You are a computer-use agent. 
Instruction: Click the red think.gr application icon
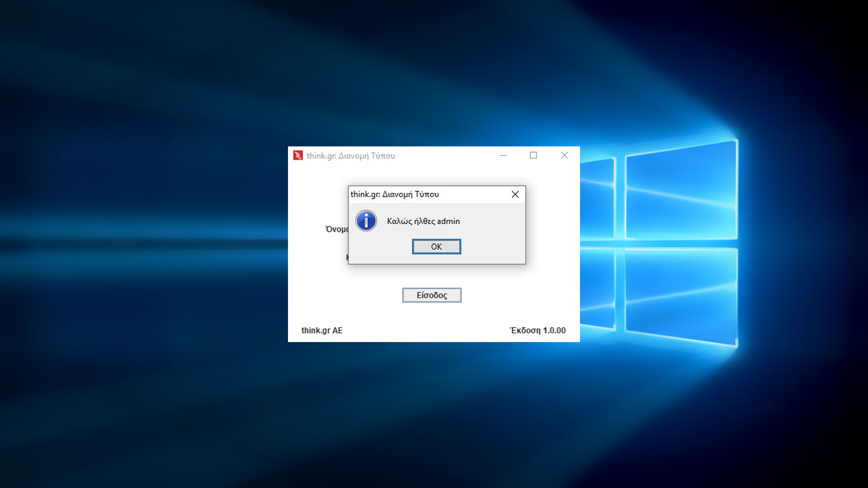coord(298,155)
